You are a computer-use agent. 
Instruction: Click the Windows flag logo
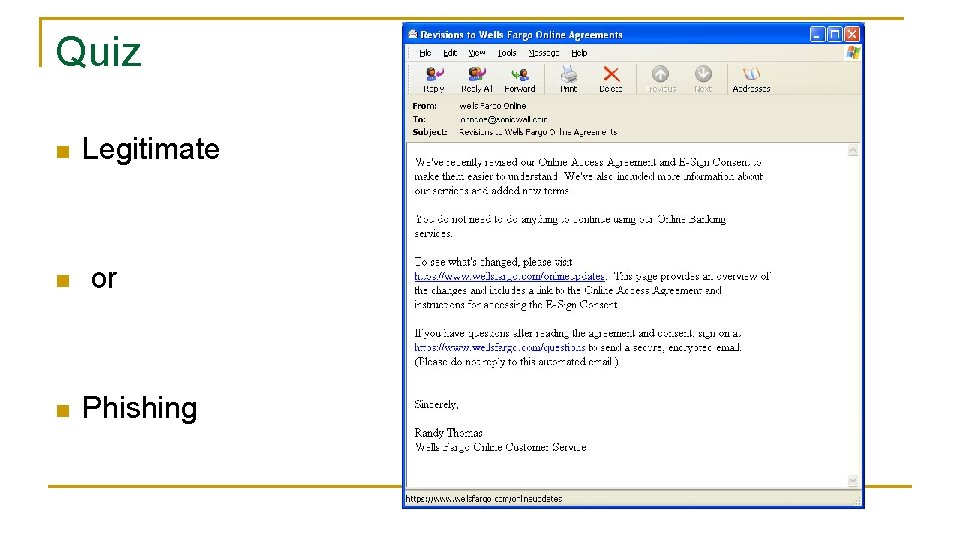tap(853, 53)
